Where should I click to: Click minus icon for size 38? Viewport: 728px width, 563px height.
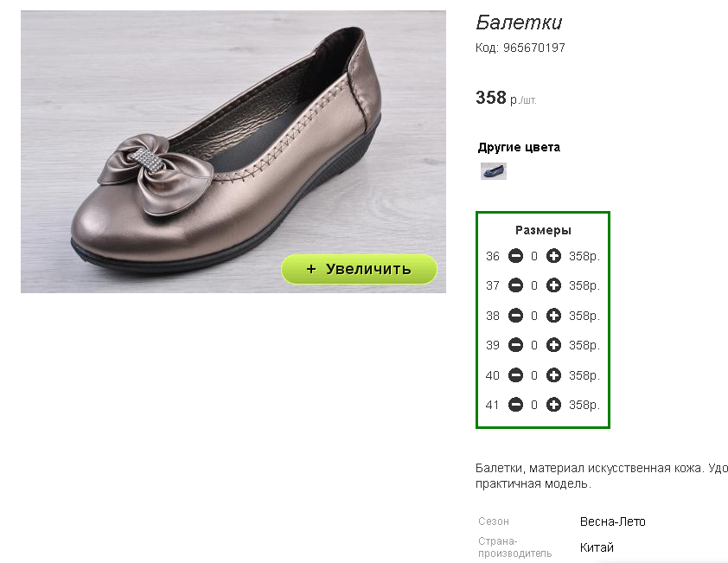click(x=515, y=316)
